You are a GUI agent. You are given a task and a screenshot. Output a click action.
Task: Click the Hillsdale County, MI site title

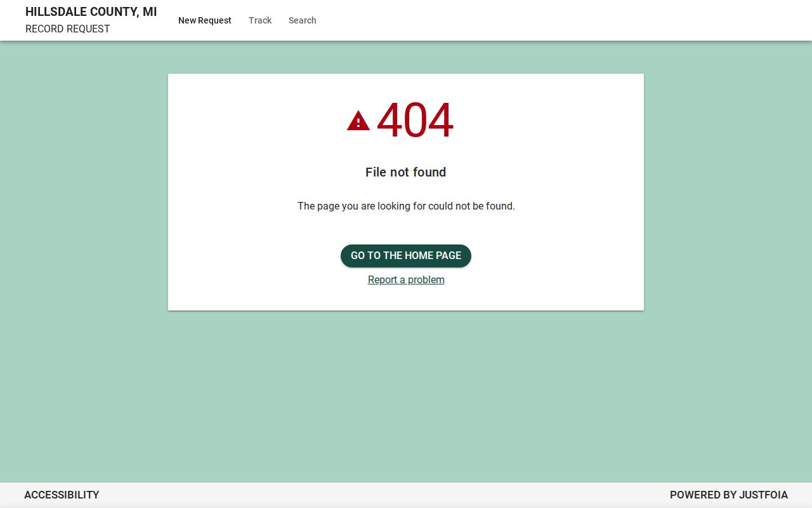(x=91, y=11)
